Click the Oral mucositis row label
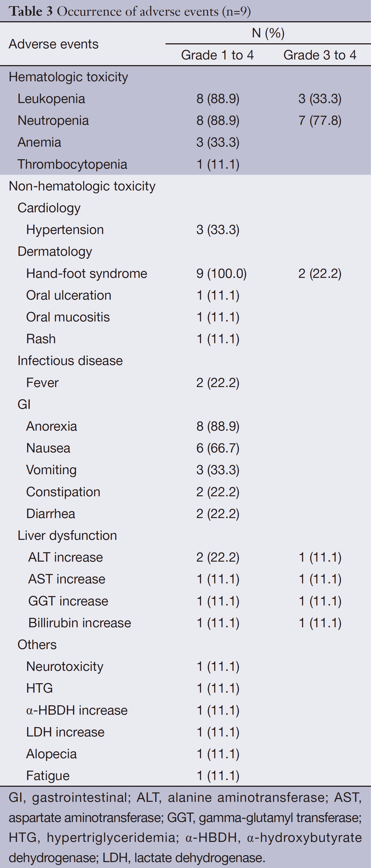 pos(68,317)
